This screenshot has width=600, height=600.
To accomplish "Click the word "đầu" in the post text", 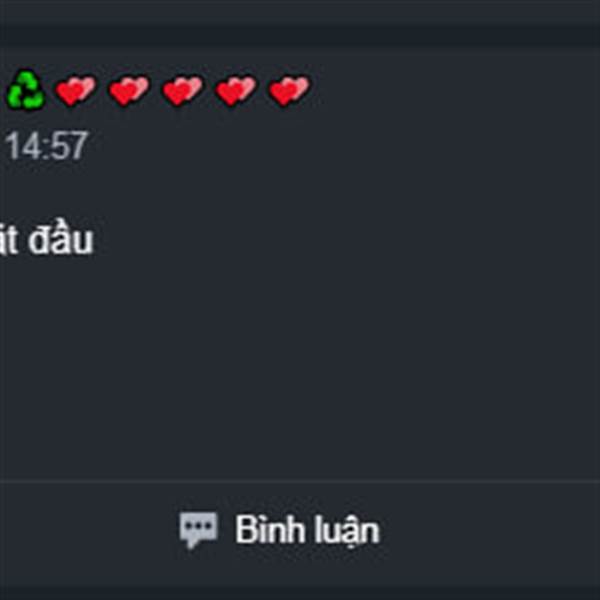I will point(60,239).
